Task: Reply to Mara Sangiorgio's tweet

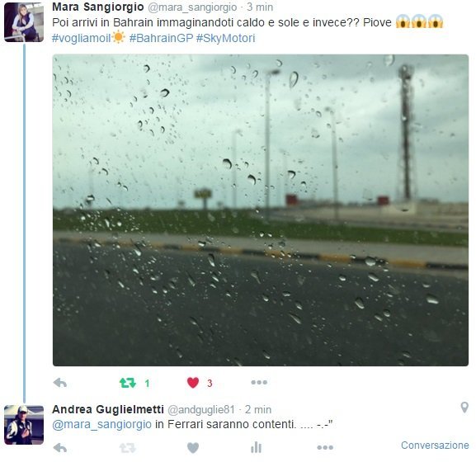Action: (x=59, y=383)
